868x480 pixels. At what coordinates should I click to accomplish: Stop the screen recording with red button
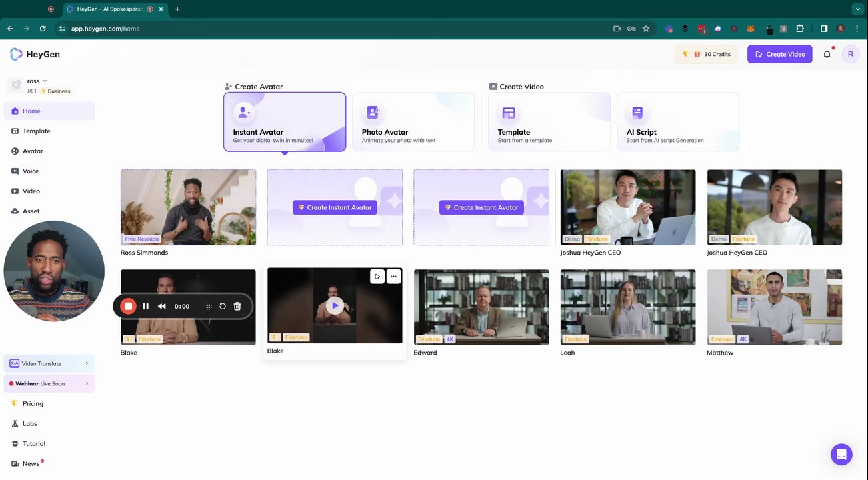[128, 306]
